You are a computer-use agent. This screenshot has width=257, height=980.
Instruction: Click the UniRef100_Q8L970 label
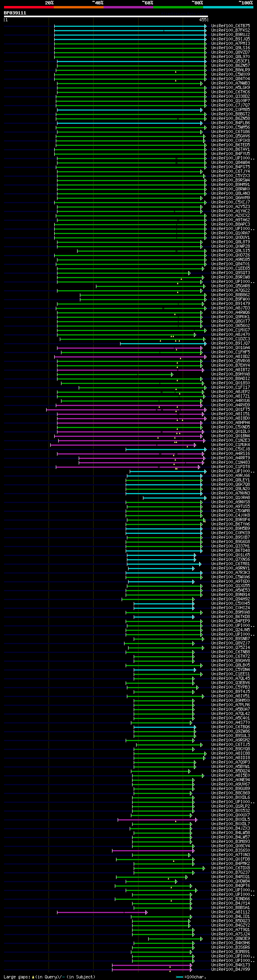click(x=230, y=57)
